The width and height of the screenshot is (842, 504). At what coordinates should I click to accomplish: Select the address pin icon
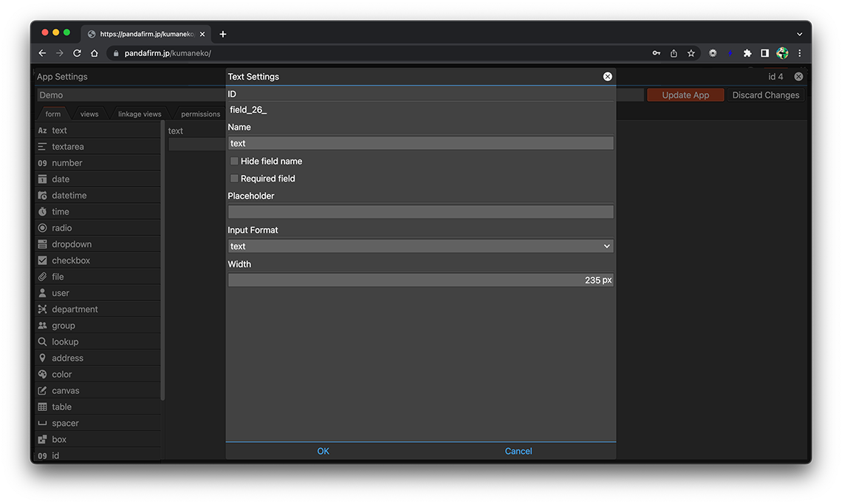click(42, 358)
